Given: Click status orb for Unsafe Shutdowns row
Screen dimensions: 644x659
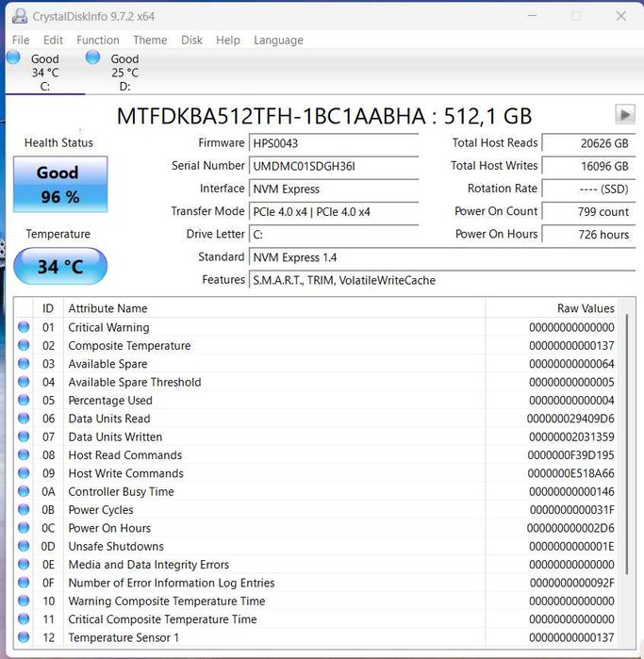Looking at the screenshot, I should (24, 546).
